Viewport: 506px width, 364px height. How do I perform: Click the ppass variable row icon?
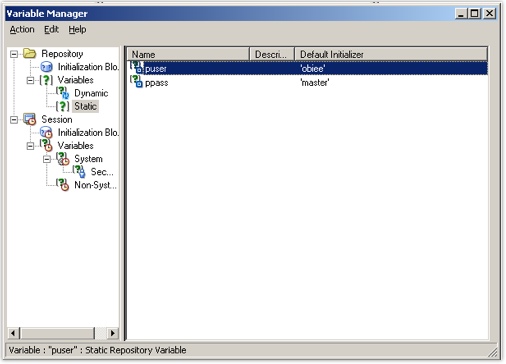pos(136,82)
